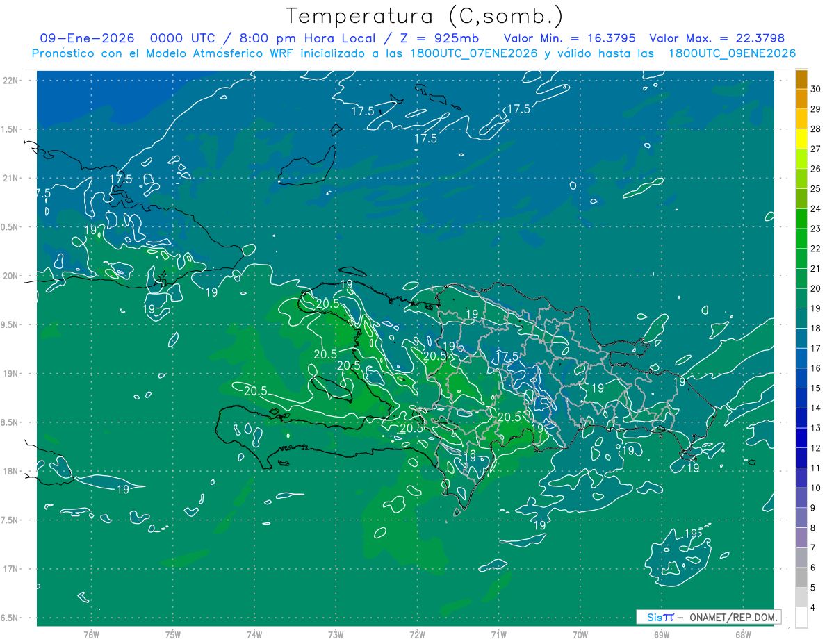Click the "Valor Max. = 22.3798" text
Viewport: 834px width, 644px height.
717,38
